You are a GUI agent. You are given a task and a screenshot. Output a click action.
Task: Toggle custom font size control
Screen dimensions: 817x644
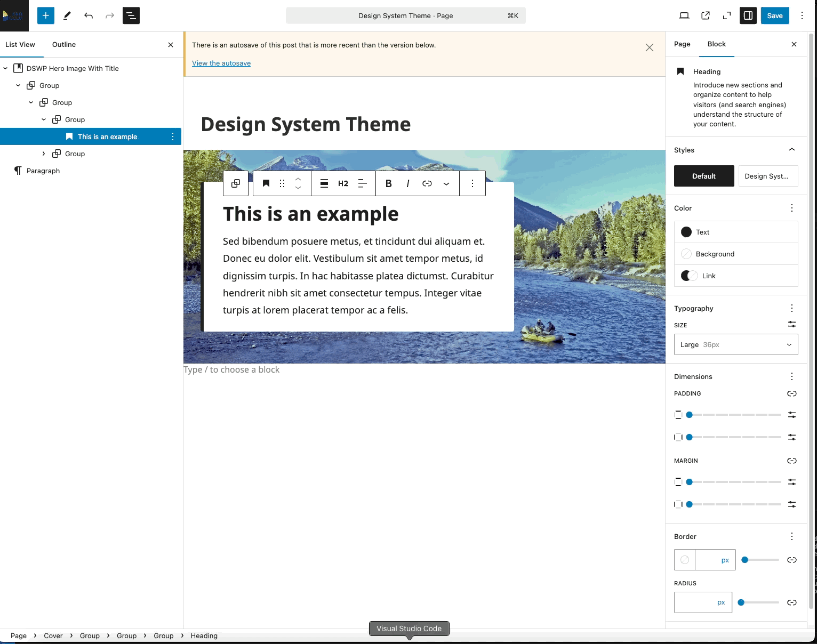[x=792, y=324]
